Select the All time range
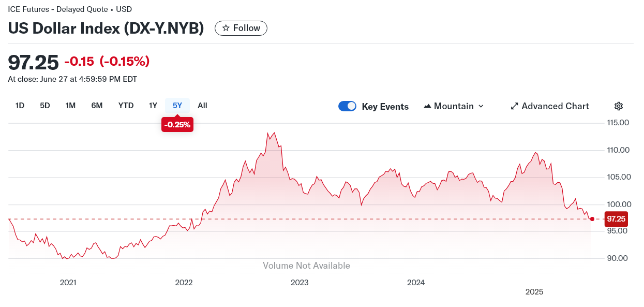Image resolution: width=644 pixels, height=307 pixels. tap(202, 106)
